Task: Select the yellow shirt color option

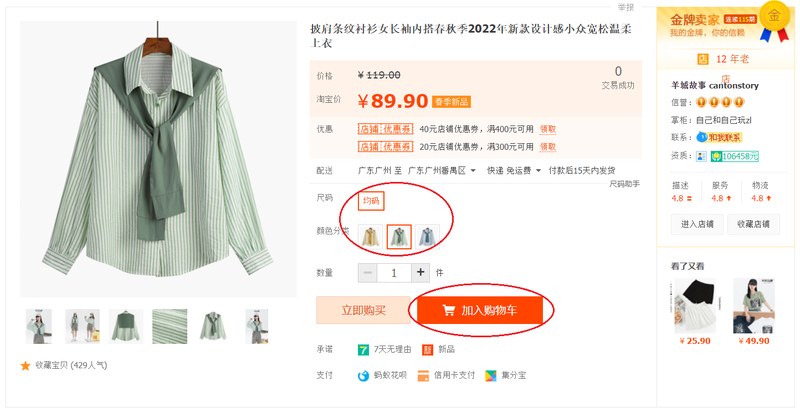Action: 371,236
